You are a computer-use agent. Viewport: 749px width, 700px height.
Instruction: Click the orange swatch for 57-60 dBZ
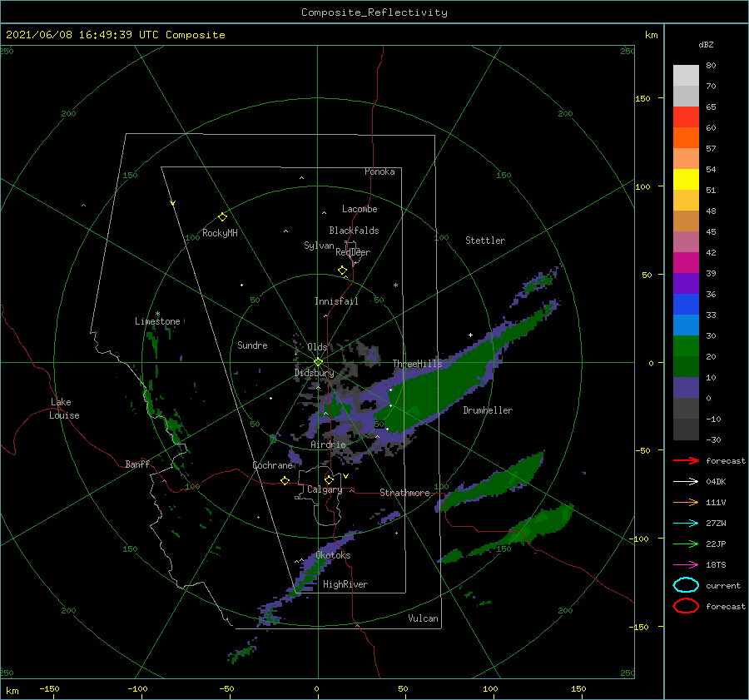686,137
